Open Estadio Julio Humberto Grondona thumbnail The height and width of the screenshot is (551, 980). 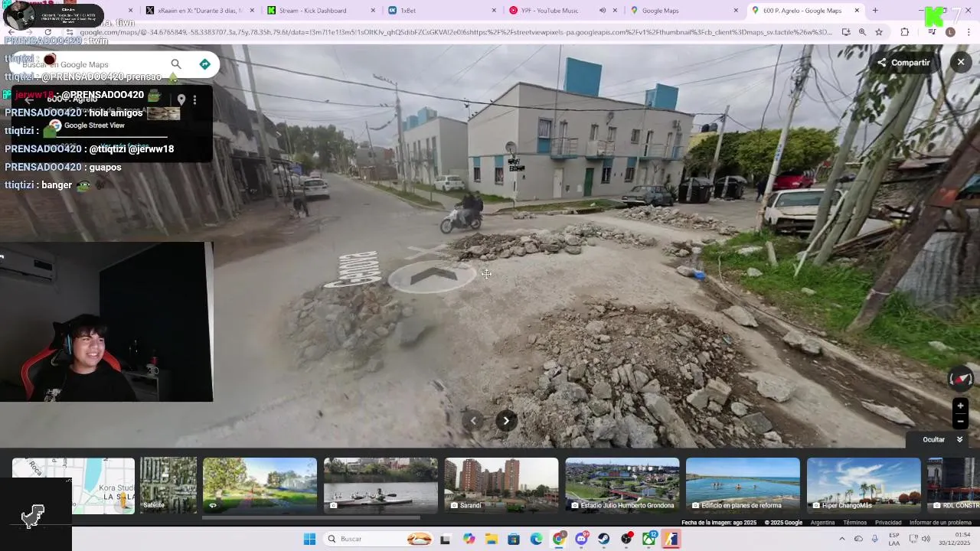(x=622, y=485)
